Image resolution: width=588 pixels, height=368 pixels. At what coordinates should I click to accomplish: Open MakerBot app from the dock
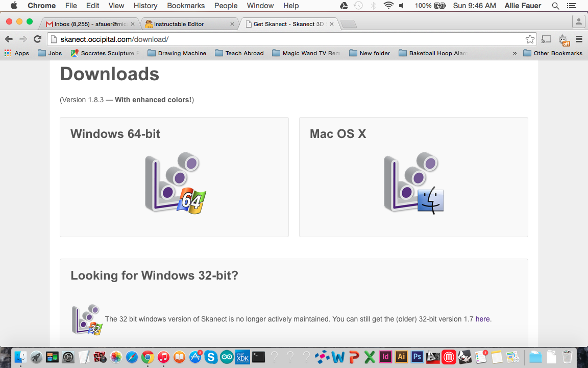(x=449, y=357)
